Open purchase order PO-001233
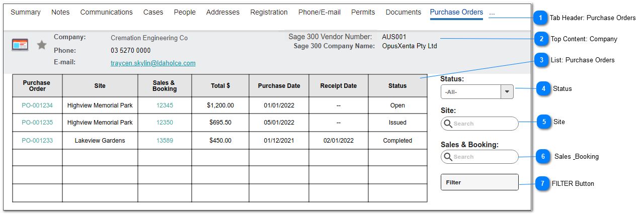 pos(37,141)
